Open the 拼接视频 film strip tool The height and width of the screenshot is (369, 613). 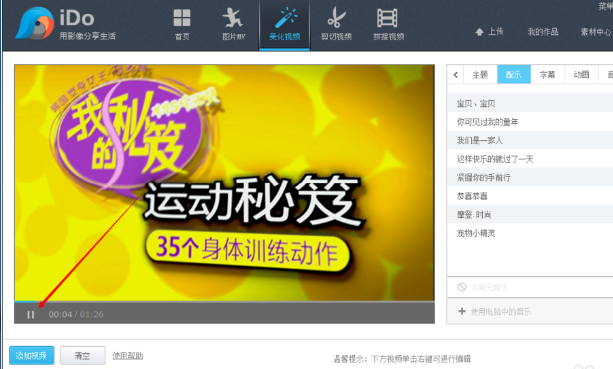pos(388,24)
